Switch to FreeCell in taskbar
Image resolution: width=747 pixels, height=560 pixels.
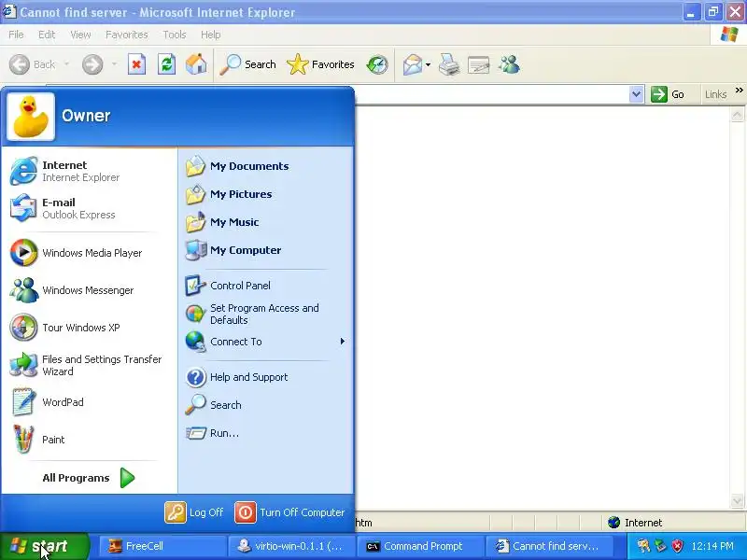pos(162,546)
